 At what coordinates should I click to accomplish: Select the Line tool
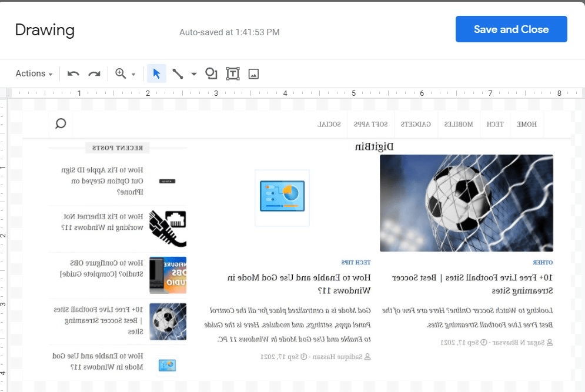178,73
